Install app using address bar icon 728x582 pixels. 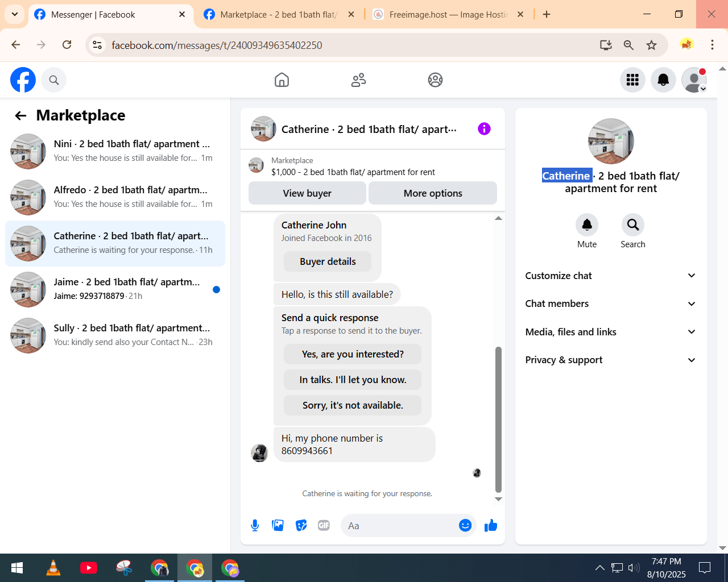click(x=606, y=45)
